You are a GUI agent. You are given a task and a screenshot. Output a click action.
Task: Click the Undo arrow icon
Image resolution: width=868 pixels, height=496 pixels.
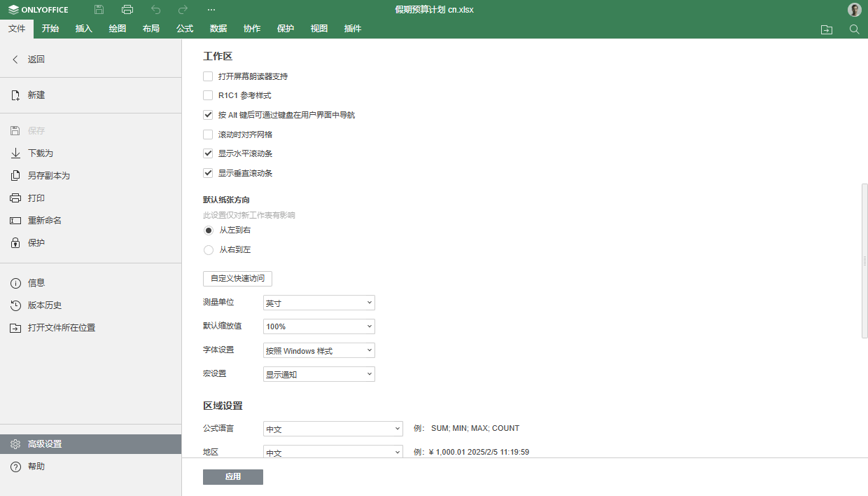click(x=155, y=9)
